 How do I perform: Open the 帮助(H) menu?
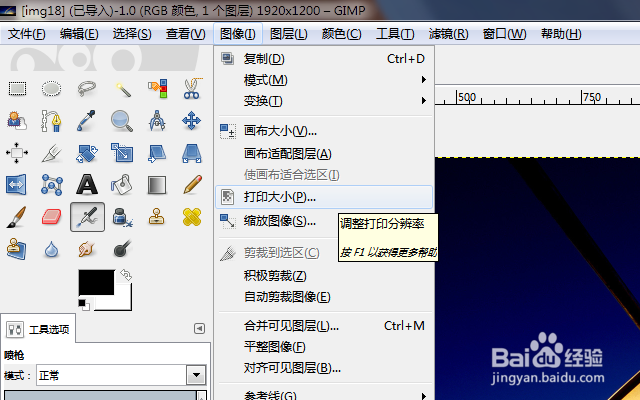[561, 34]
